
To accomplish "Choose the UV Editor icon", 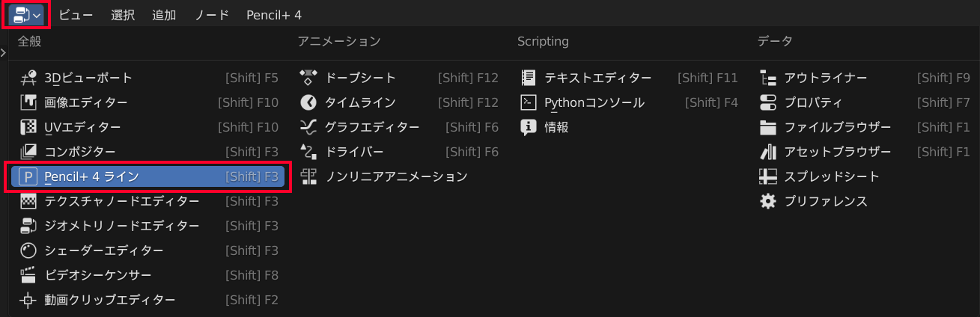I will (28, 127).
